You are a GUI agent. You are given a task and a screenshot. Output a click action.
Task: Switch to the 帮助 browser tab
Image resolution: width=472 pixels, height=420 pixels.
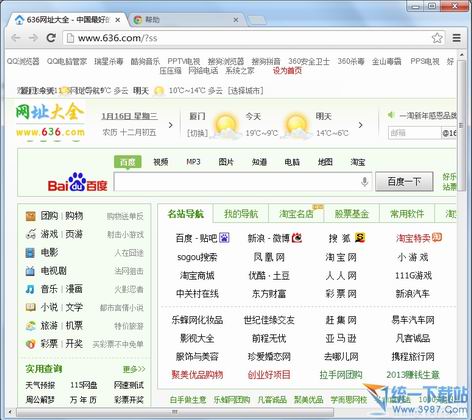(x=187, y=20)
